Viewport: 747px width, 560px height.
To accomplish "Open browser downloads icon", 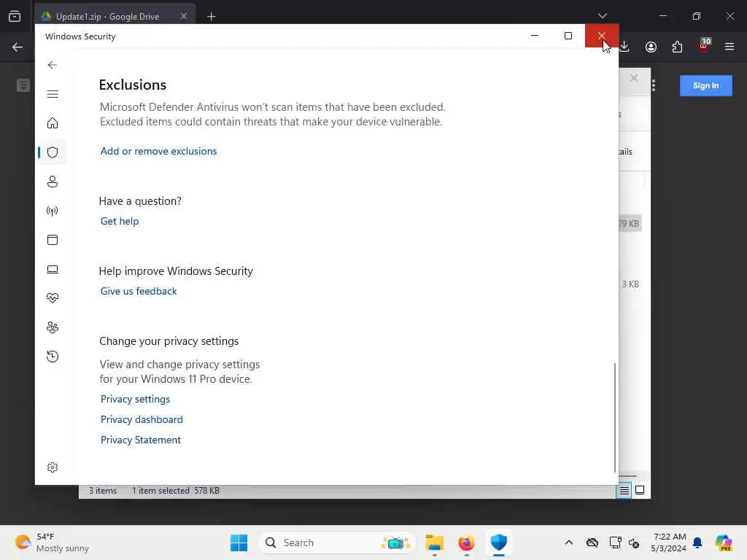I will (x=624, y=47).
